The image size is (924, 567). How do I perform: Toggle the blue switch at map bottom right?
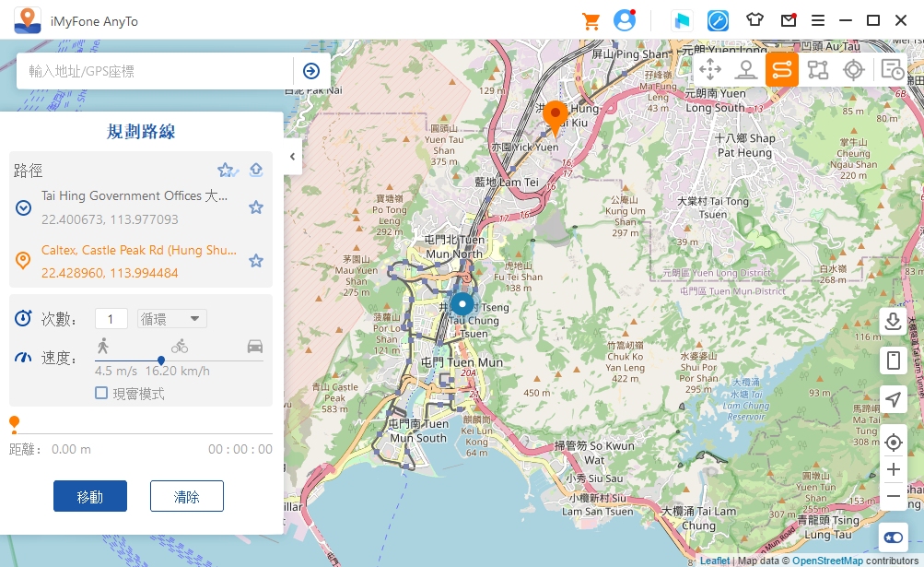point(894,537)
